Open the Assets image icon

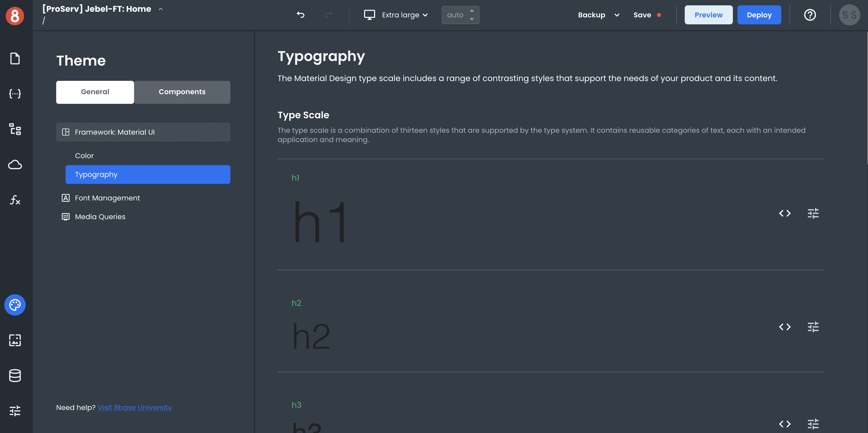pyautogui.click(x=15, y=340)
